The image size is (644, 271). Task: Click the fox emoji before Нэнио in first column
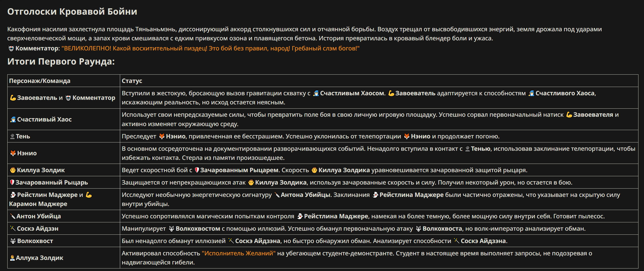pyautogui.click(x=13, y=153)
